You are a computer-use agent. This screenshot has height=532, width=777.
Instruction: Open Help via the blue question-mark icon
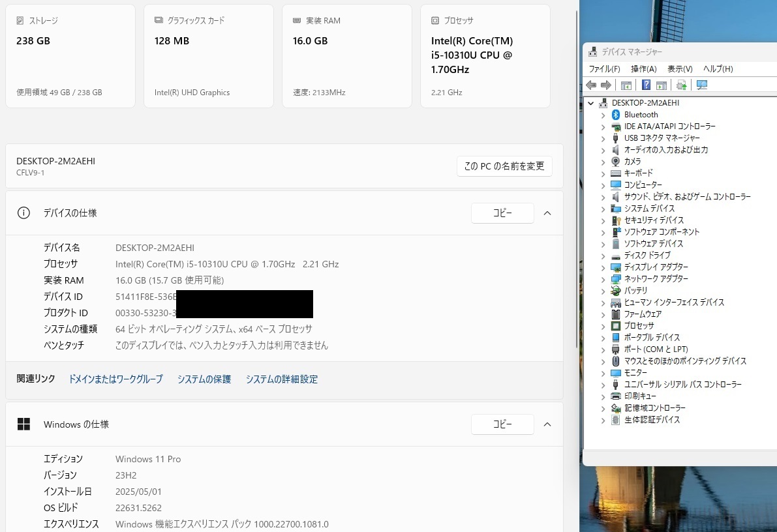point(646,85)
